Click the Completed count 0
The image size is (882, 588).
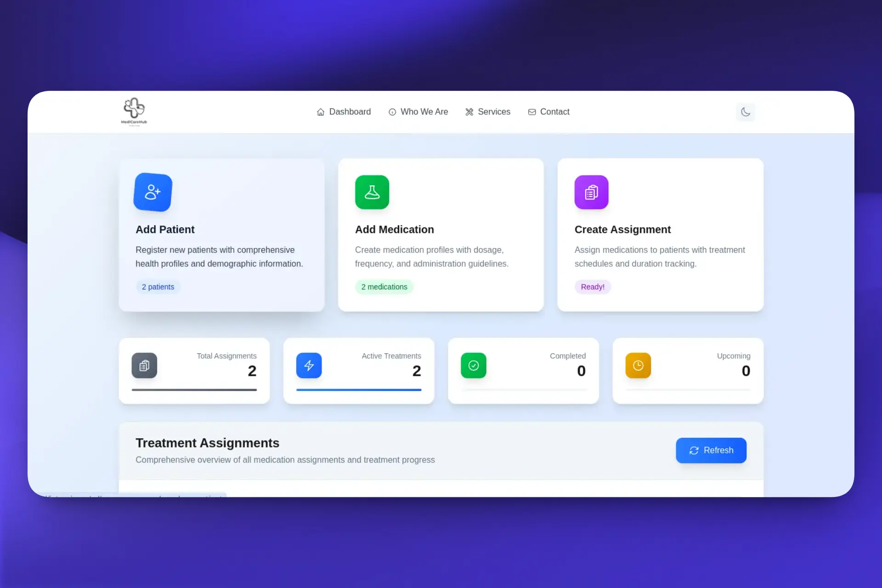coord(582,371)
